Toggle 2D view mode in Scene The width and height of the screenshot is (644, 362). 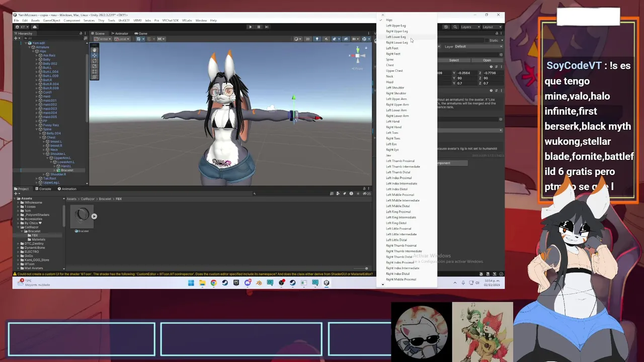click(307, 39)
